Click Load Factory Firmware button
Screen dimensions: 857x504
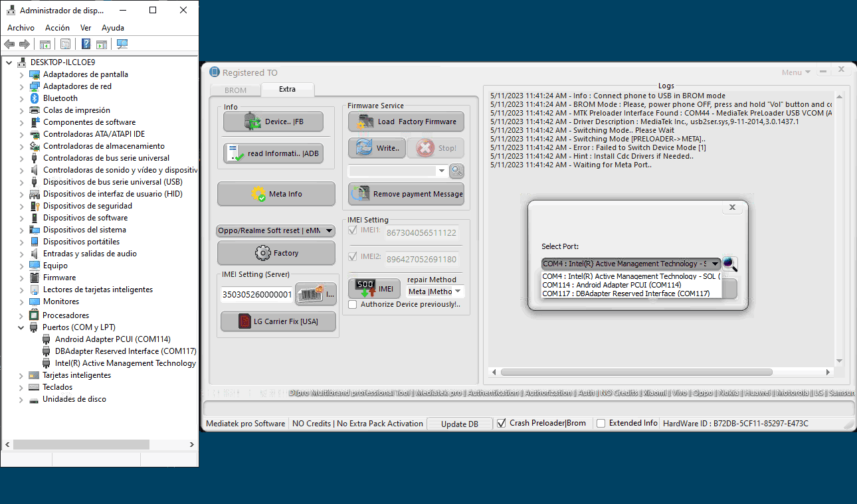pos(406,122)
